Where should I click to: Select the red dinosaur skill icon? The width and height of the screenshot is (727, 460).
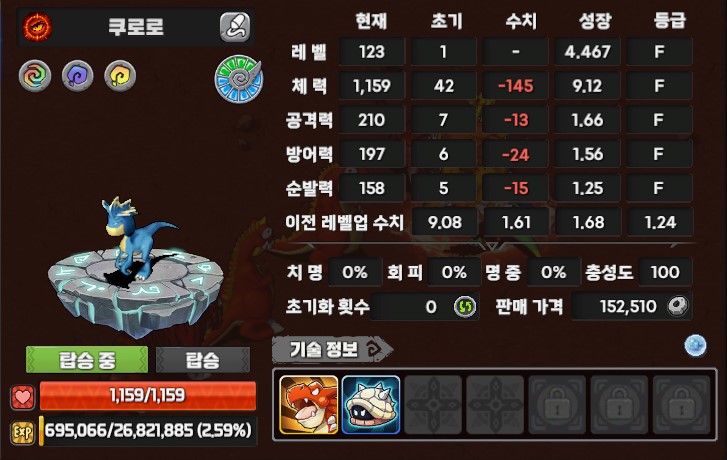coord(309,405)
